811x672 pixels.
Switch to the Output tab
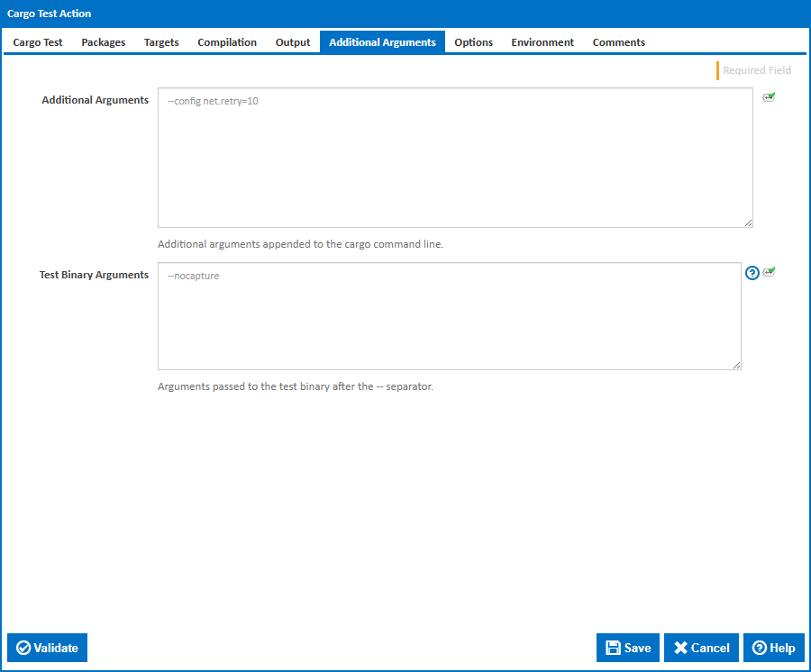292,41
